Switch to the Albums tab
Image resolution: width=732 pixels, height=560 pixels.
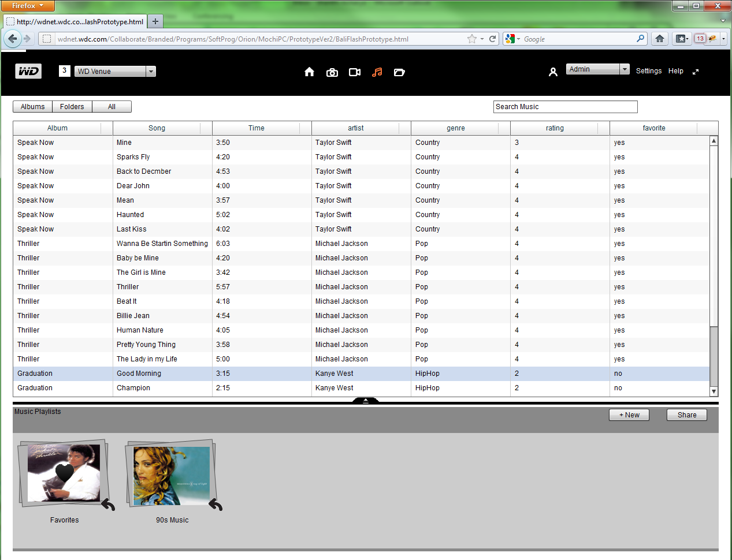pyautogui.click(x=32, y=107)
